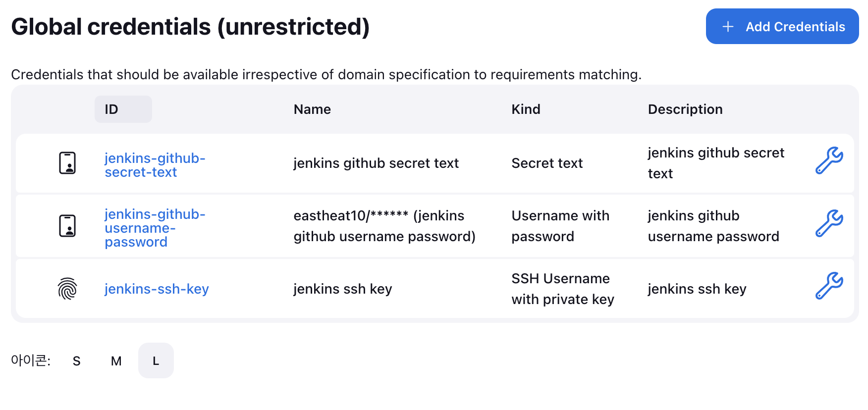Sort credentials by Name column
This screenshot has width=868, height=410.
tap(312, 109)
